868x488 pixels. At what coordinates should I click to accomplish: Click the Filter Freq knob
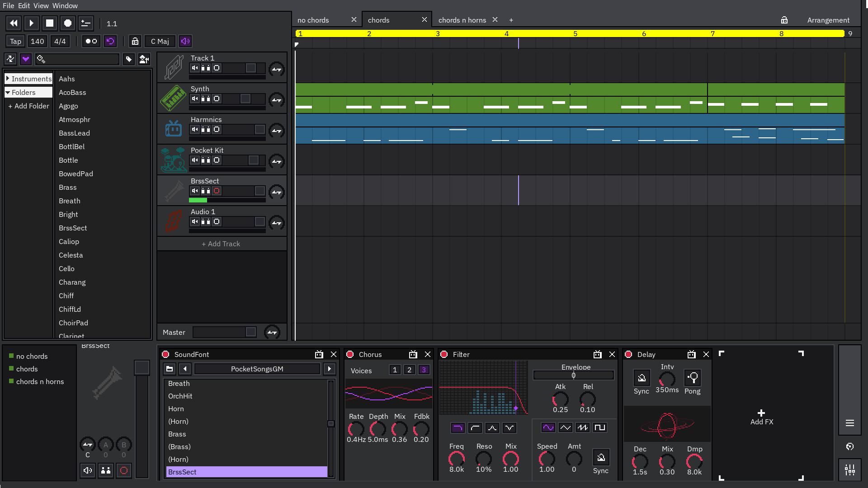[456, 459]
